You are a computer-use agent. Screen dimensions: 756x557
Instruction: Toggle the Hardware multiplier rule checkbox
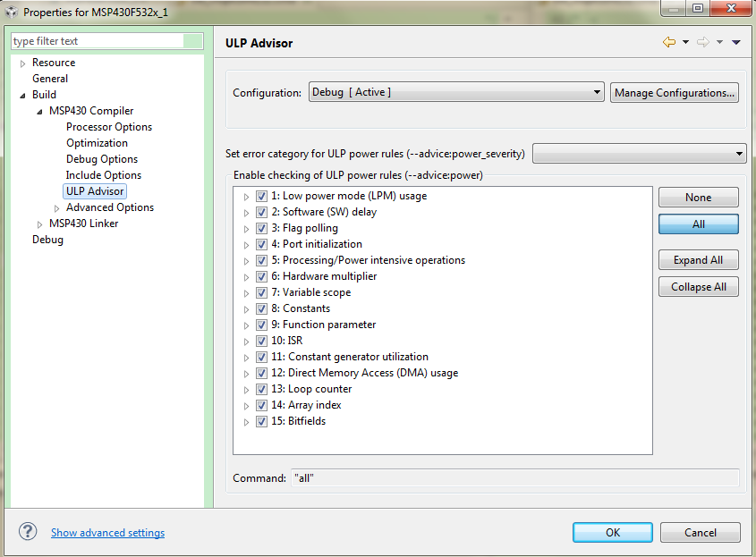261,276
